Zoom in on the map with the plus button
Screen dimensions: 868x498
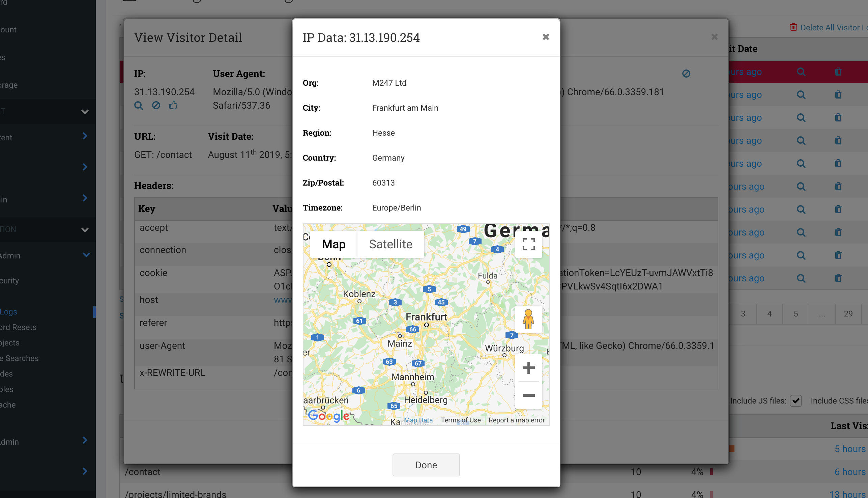coord(528,368)
